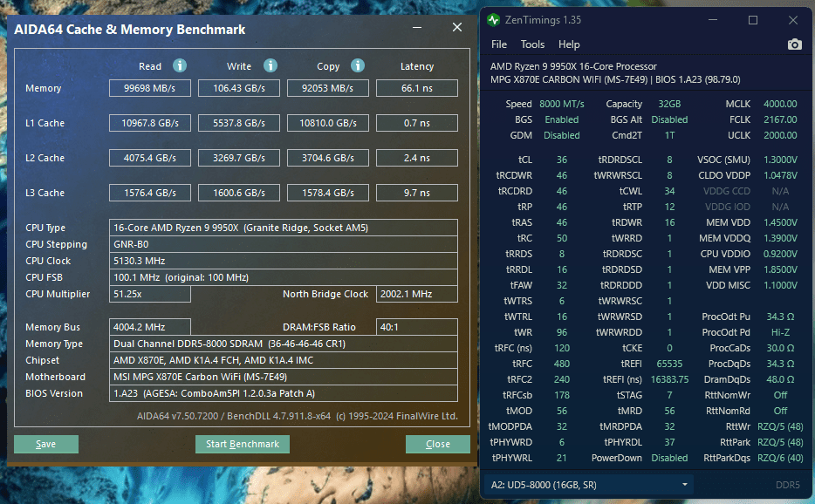Click the L1 Cache Read 10967.8 GB/s field
815x504 pixels.
[150, 123]
